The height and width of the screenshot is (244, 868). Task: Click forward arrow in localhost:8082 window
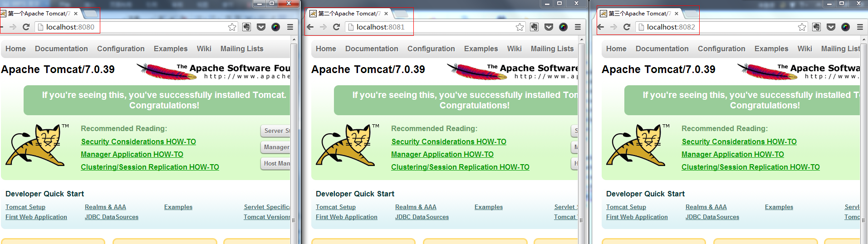[613, 27]
